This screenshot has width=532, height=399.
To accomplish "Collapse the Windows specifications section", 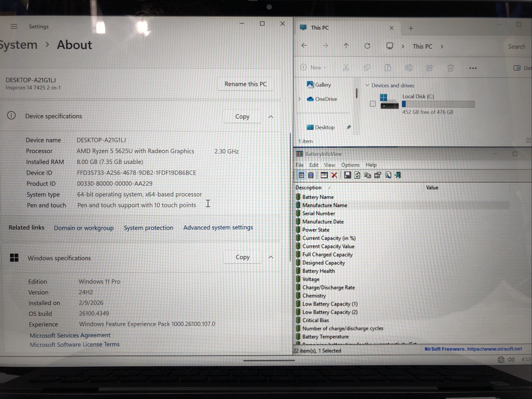I will pos(271,257).
